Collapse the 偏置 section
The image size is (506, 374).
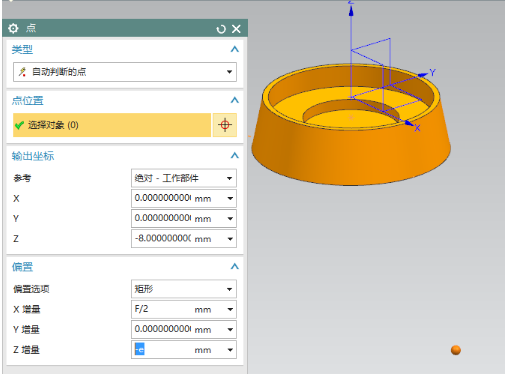pyautogui.click(x=235, y=266)
